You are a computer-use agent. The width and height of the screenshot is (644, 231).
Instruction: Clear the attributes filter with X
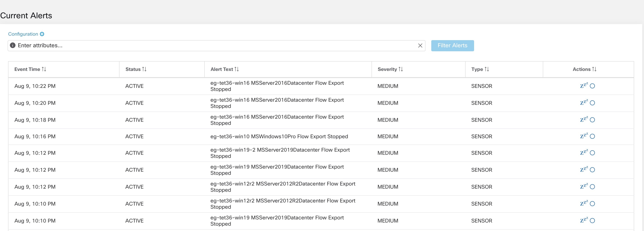[420, 45]
